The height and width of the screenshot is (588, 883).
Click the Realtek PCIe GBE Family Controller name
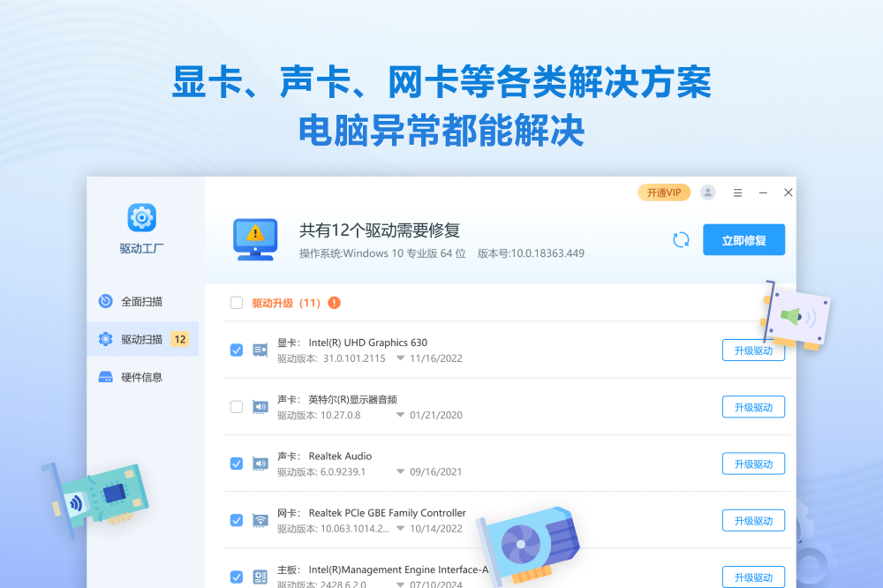pyautogui.click(x=388, y=513)
